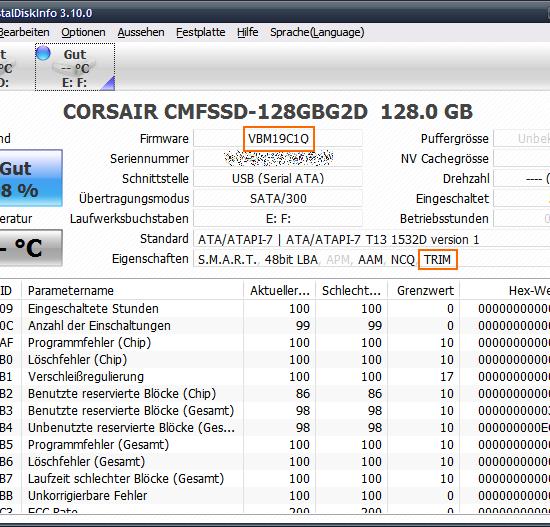Open the Festplatte menu
Image resolution: width=550 pixels, height=527 pixels.
[x=201, y=32]
